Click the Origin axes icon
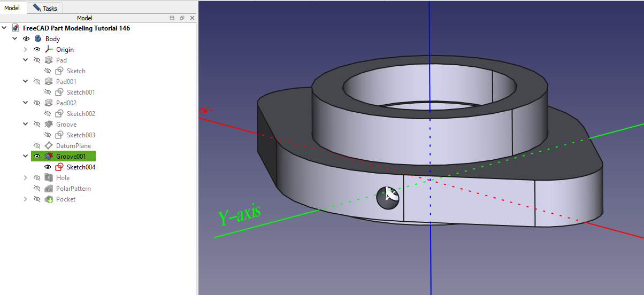Image resolution: width=644 pixels, height=295 pixels. pyautogui.click(x=49, y=50)
